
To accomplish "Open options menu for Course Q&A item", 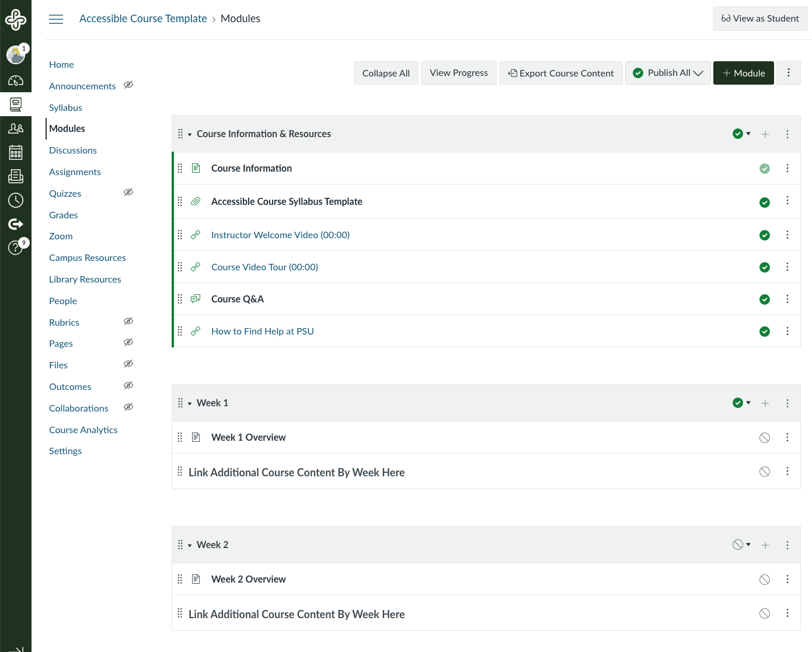I will (787, 299).
